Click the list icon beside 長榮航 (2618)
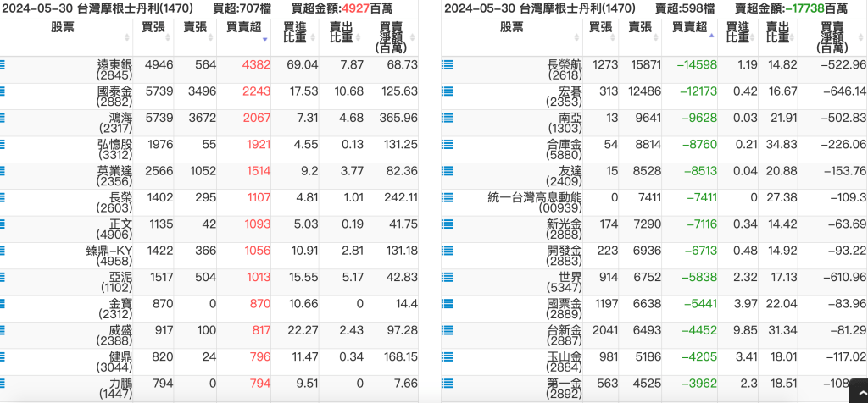This screenshot has width=868, height=403. (x=448, y=64)
